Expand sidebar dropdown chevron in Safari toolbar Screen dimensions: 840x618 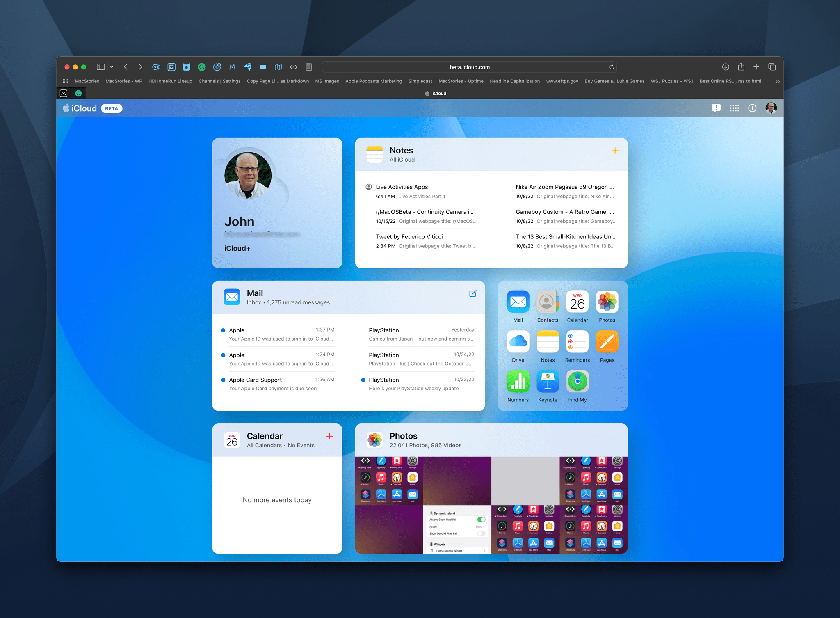(x=112, y=67)
